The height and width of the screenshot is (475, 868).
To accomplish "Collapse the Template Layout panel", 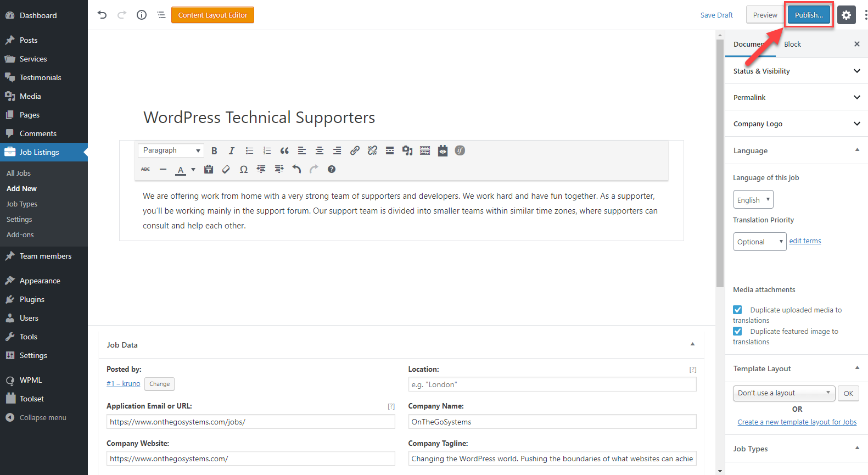I will coord(857,368).
